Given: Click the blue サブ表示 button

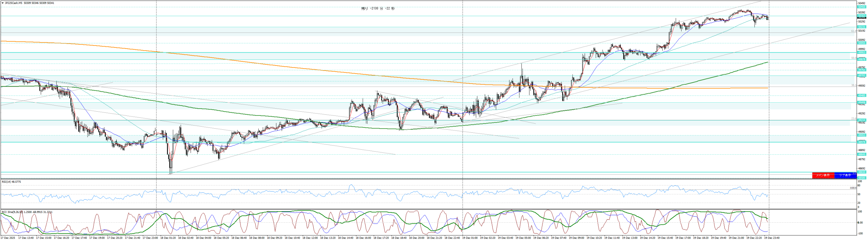Looking at the screenshot, I should click(x=845, y=175).
